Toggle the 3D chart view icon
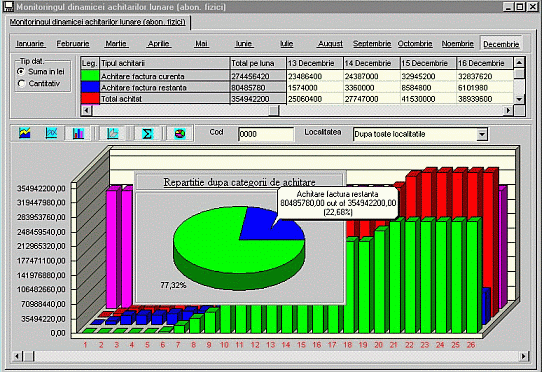Viewport: 542px width, 372px height. click(113, 133)
